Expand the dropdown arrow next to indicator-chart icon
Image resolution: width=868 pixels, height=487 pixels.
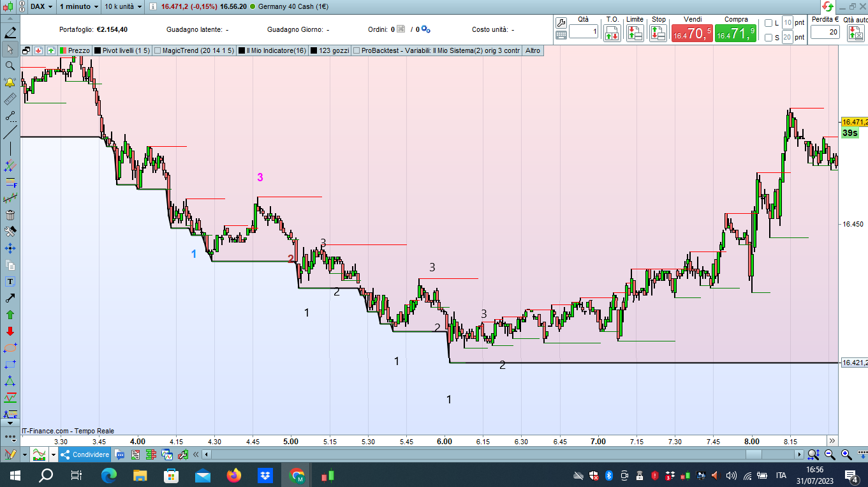pyautogui.click(x=53, y=454)
